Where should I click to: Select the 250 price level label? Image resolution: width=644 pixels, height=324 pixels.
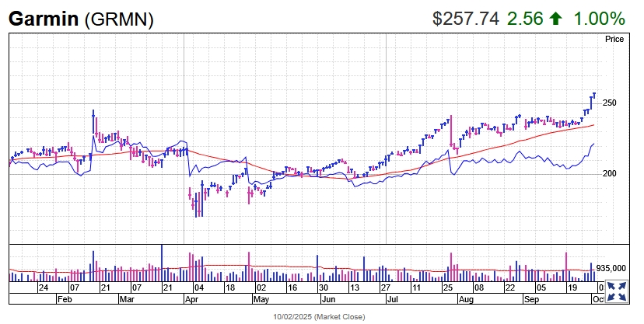point(611,103)
